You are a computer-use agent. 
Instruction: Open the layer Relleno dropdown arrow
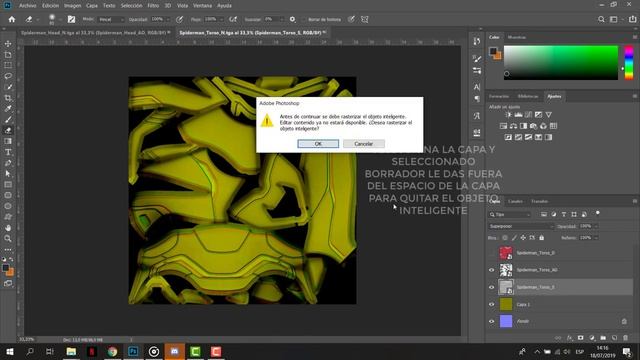(x=596, y=238)
